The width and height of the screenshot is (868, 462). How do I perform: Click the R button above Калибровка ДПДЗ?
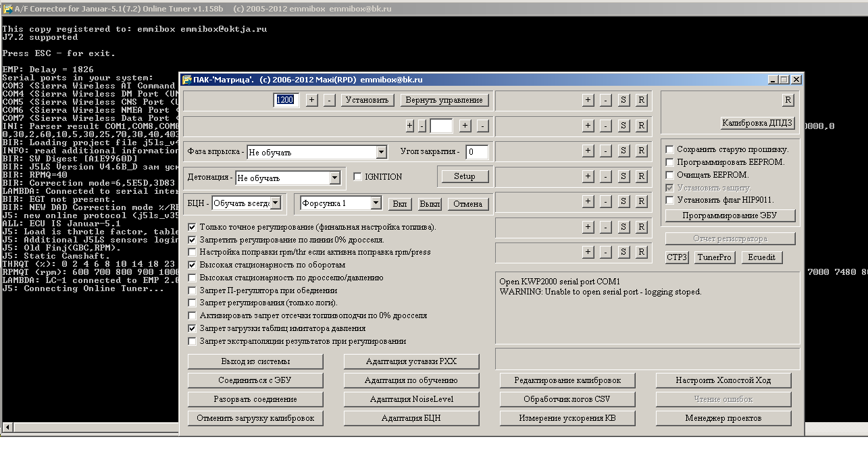[x=788, y=100]
